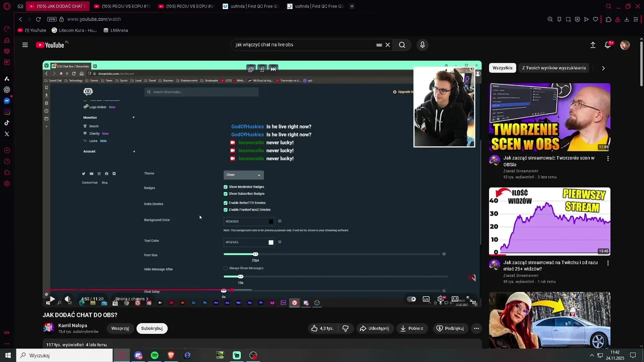Switch to first 'PECIU VS ECPU' tab

[x=122, y=6]
